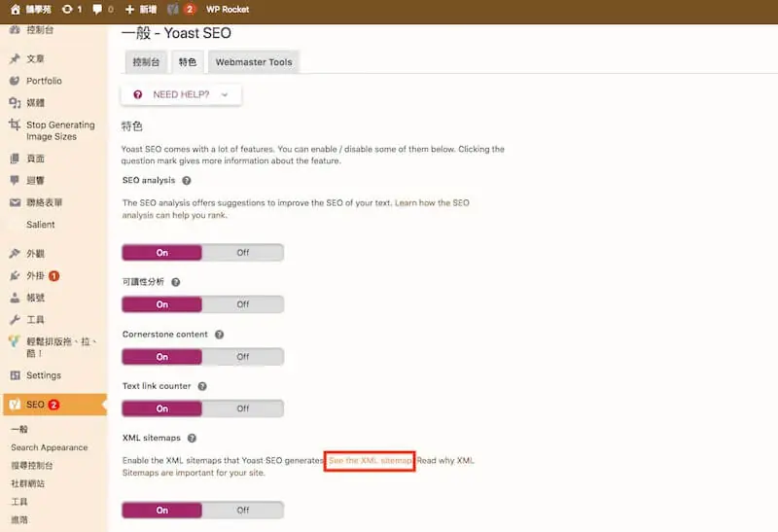Click help question mark beside 可讀性分析
Screen dimensions: 778x532
(176, 282)
